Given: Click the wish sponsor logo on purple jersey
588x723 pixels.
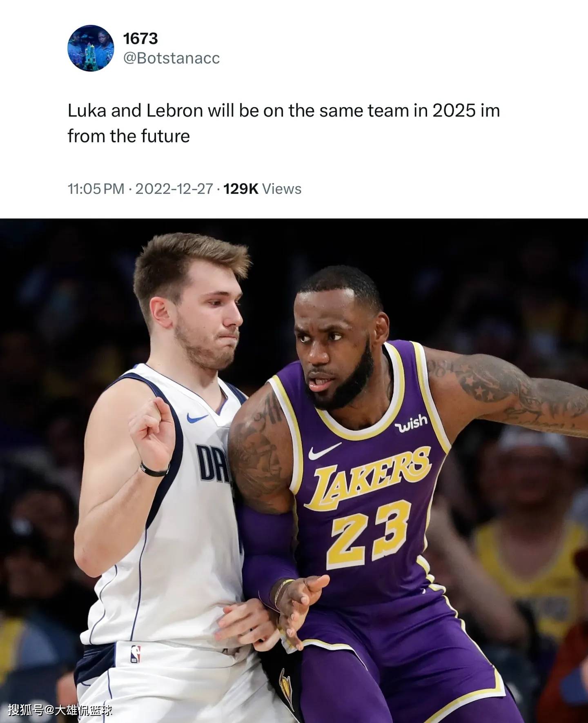Looking at the screenshot, I should [411, 423].
